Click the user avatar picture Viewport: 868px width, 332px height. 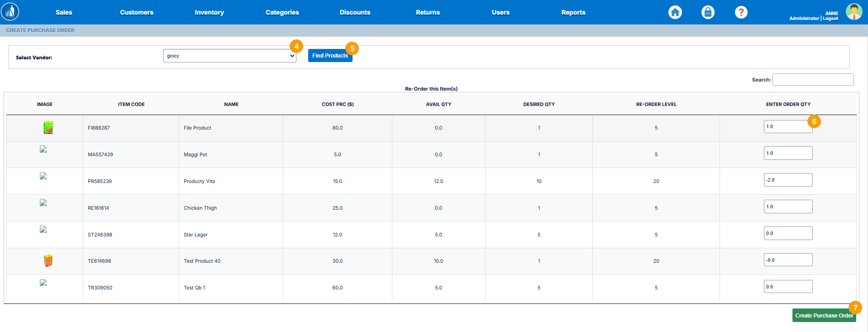click(854, 12)
